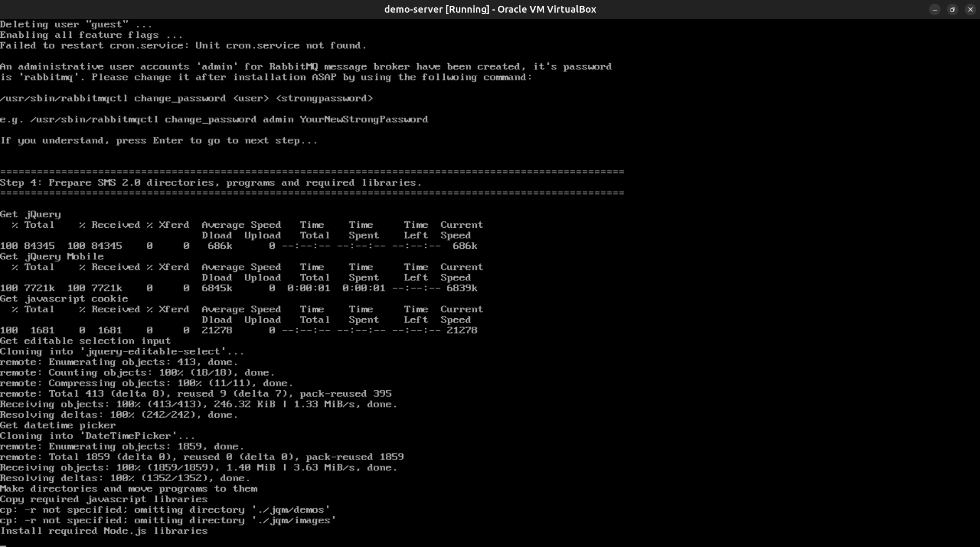The width and height of the screenshot is (980, 547).
Task: Click the 'Get javascript cookie' line
Action: click(64, 299)
